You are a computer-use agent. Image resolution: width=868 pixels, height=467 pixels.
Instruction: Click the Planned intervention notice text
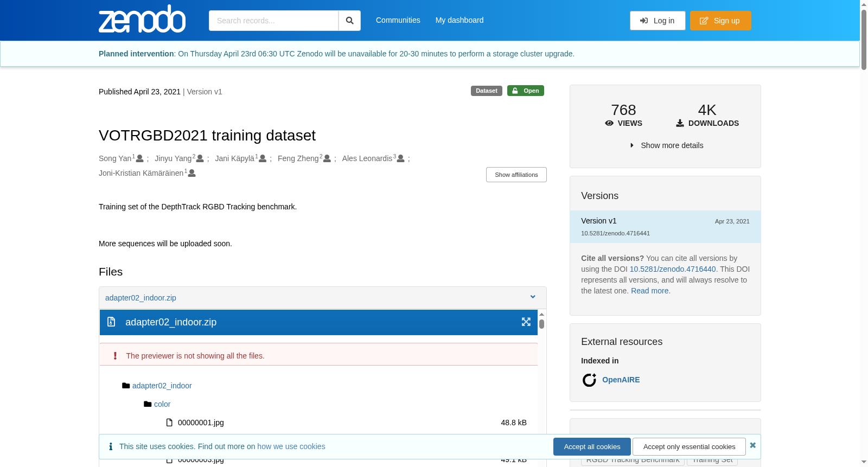[336, 54]
